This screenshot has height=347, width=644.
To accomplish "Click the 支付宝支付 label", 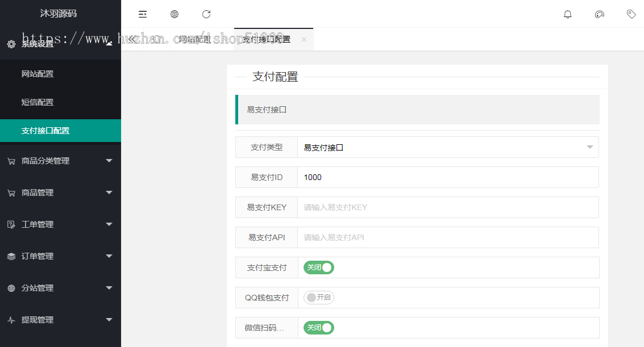I will (267, 268).
